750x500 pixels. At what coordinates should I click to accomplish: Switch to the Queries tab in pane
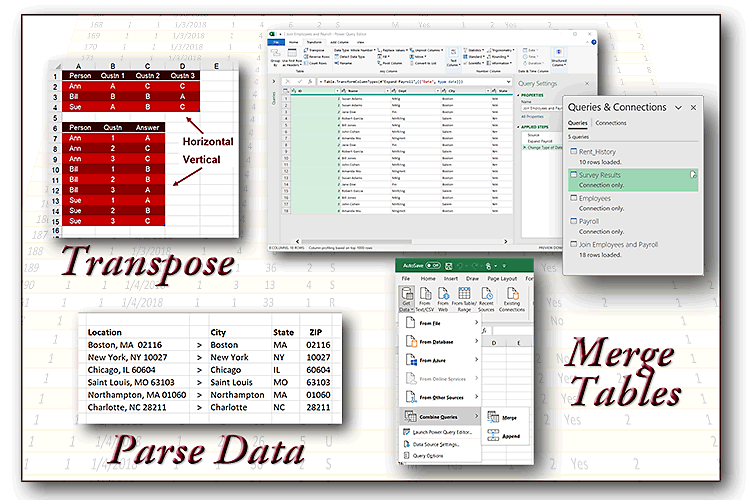pyautogui.click(x=577, y=123)
